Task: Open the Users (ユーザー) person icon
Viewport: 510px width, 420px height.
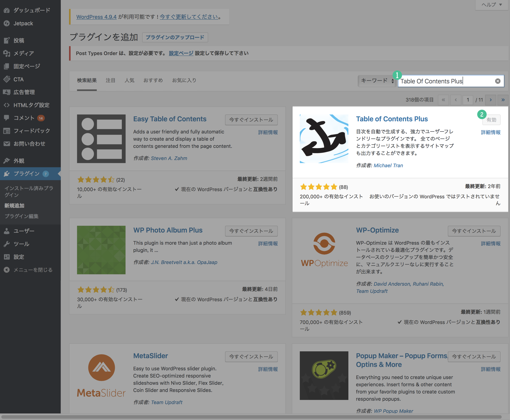Action: [7, 231]
